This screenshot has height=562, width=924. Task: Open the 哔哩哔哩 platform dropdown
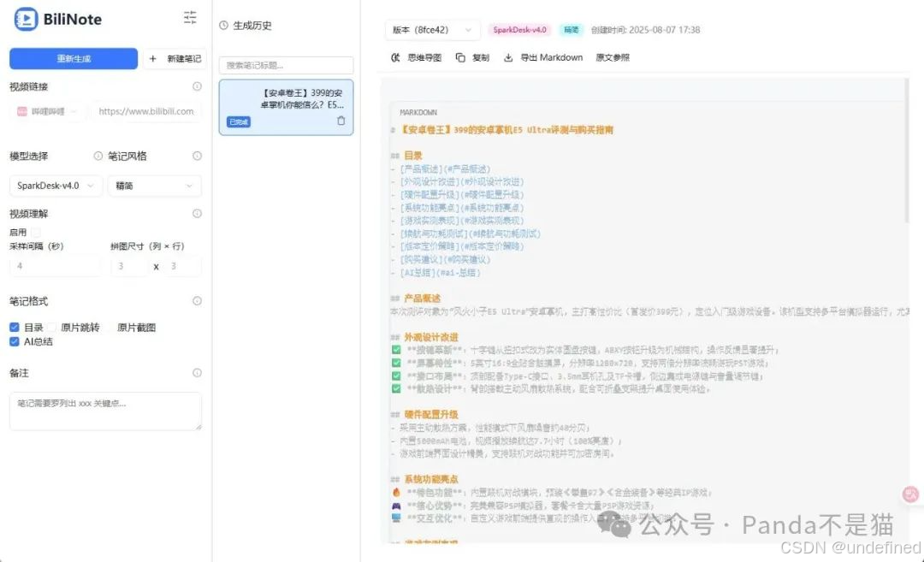47,111
